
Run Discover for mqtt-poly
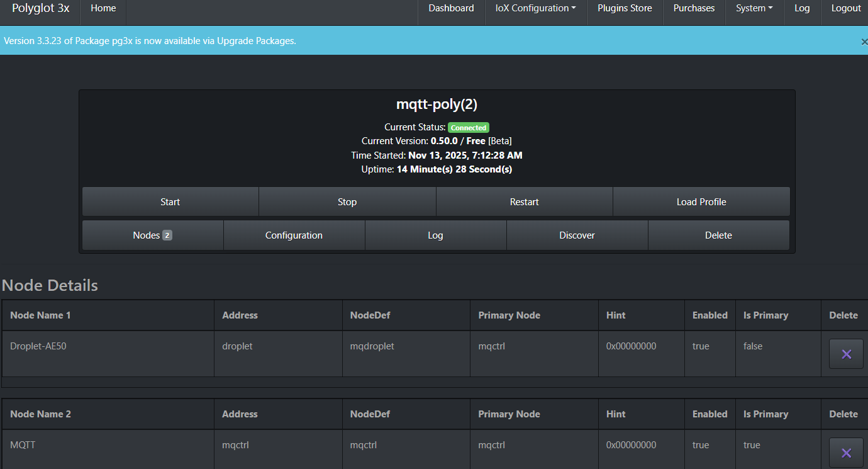click(x=577, y=235)
